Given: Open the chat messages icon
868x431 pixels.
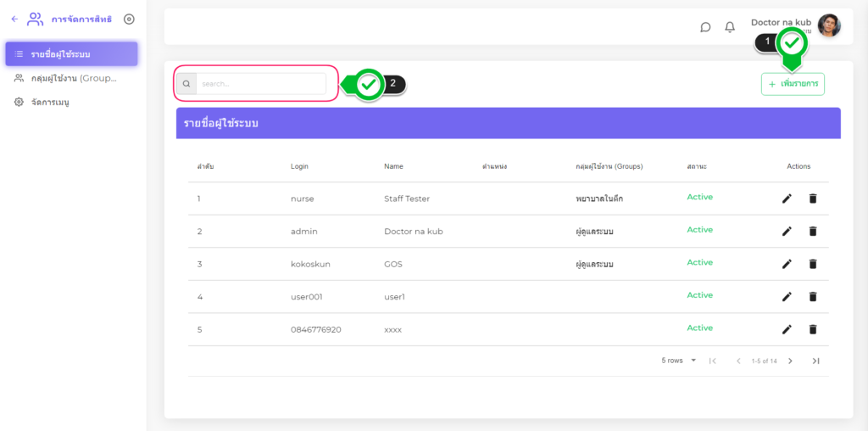Looking at the screenshot, I should [x=705, y=27].
